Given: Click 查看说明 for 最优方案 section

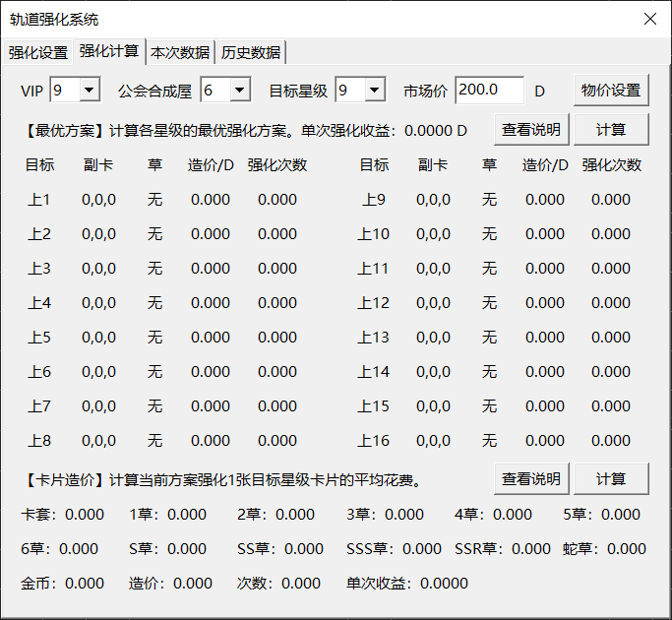Looking at the screenshot, I should point(531,130).
